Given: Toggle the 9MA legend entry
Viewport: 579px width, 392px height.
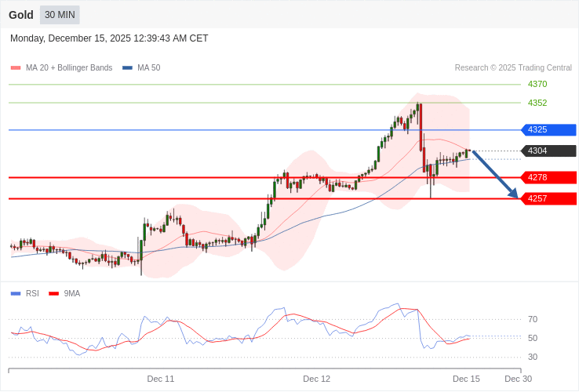Looking at the screenshot, I should click(71, 293).
